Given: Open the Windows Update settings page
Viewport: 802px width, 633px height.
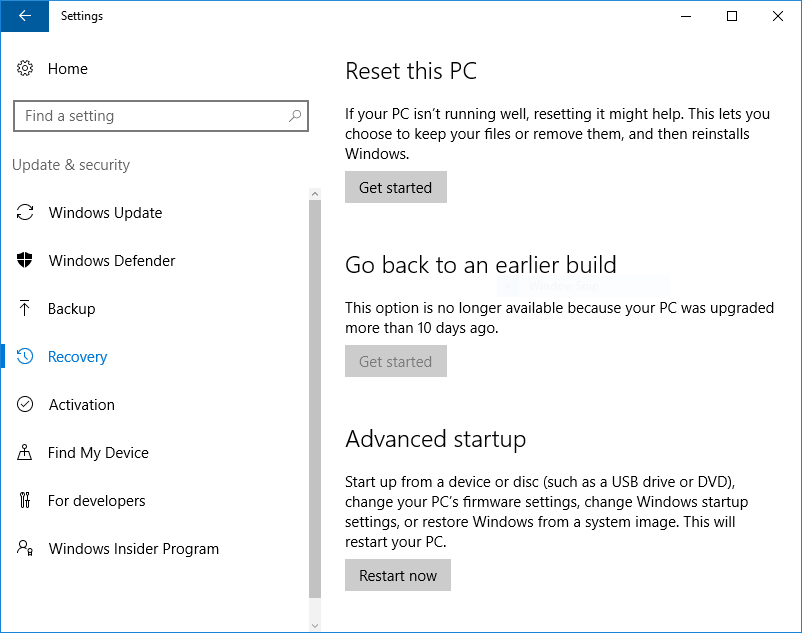Looking at the screenshot, I should (105, 213).
